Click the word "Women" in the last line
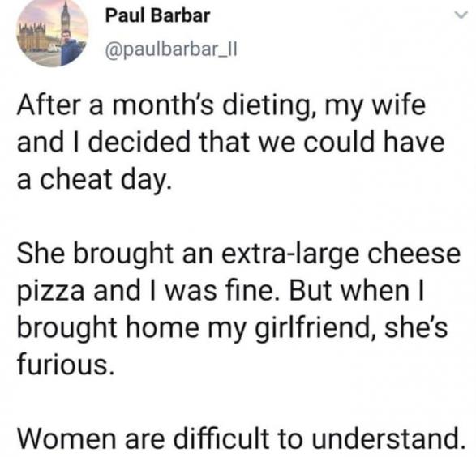This screenshot has width=476, height=457. 66,438
